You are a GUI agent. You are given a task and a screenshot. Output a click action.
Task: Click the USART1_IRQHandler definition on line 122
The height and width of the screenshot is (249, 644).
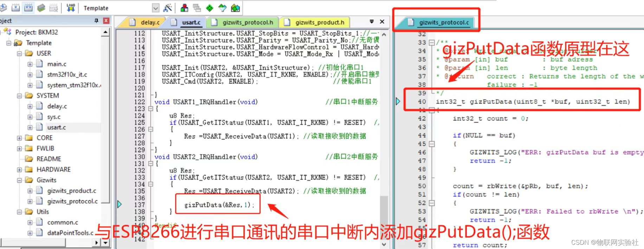coord(206,102)
